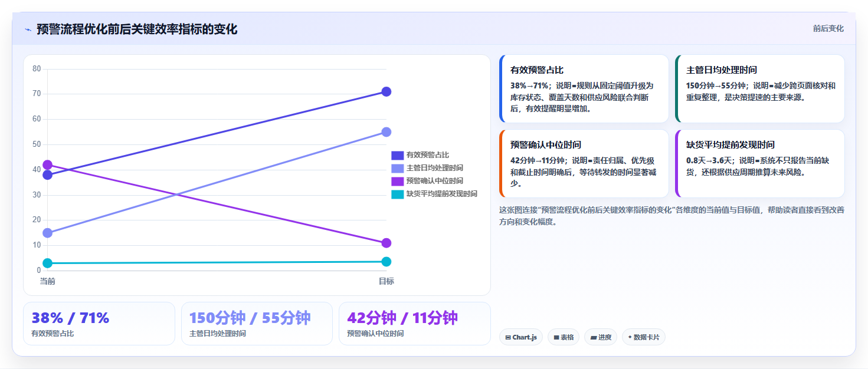Click the y-axis value 40
This screenshot has width=868, height=369.
37,169
